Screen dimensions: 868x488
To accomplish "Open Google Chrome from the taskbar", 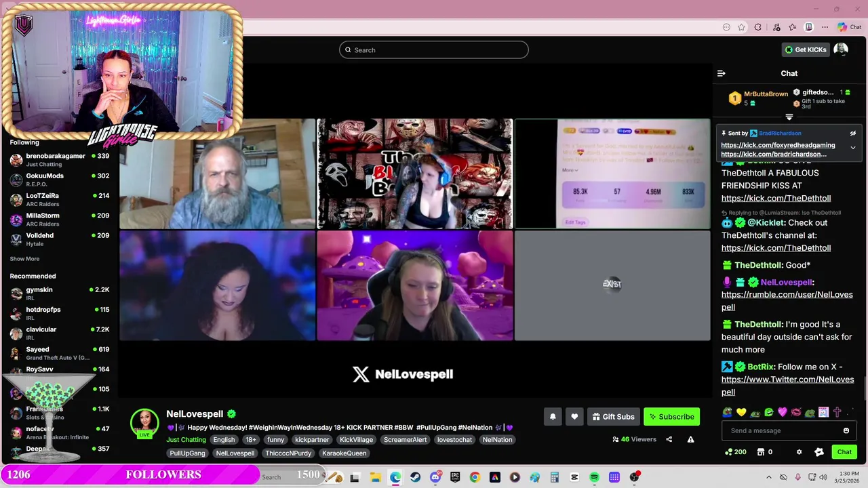I will coord(475,477).
